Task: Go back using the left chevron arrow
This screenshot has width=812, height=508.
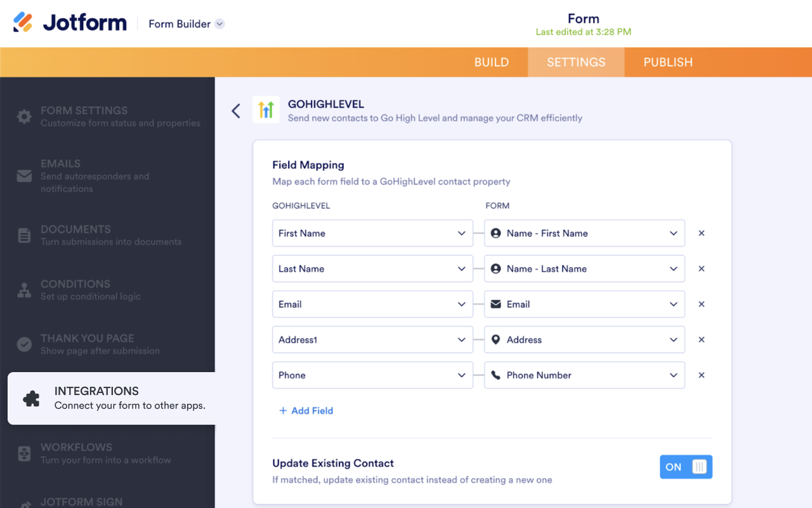Action: [x=236, y=111]
